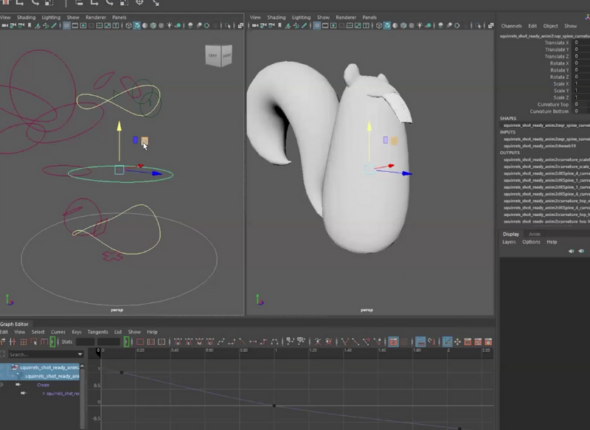The height and width of the screenshot is (430, 590).
Task: Select Create row in Graph Editor outliner
Action: click(x=43, y=385)
